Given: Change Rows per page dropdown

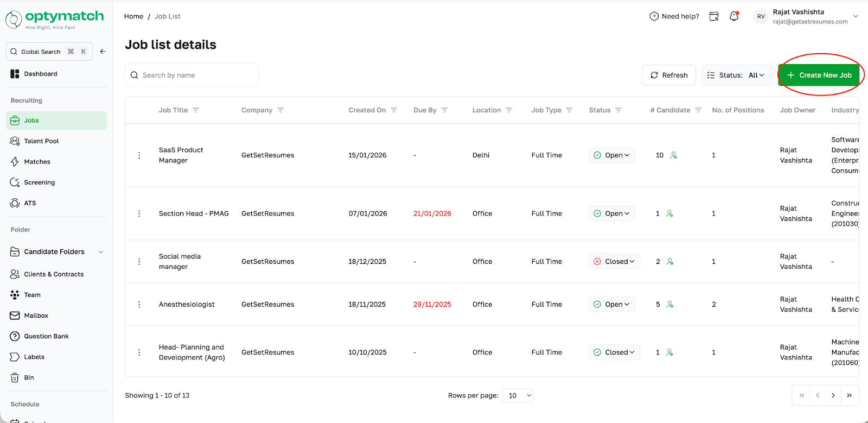Looking at the screenshot, I should coord(518,395).
